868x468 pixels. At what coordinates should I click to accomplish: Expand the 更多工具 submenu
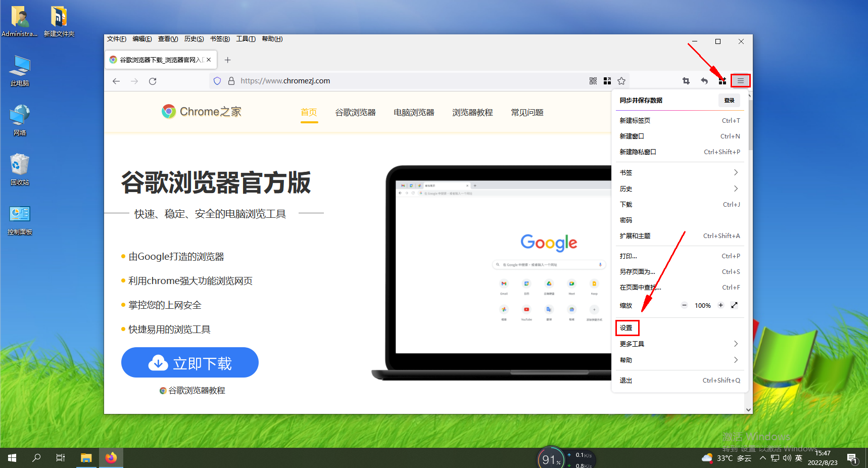(x=680, y=344)
